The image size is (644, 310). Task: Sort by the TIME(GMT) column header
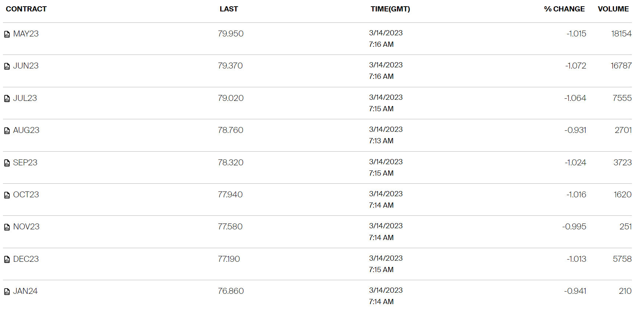tap(390, 9)
